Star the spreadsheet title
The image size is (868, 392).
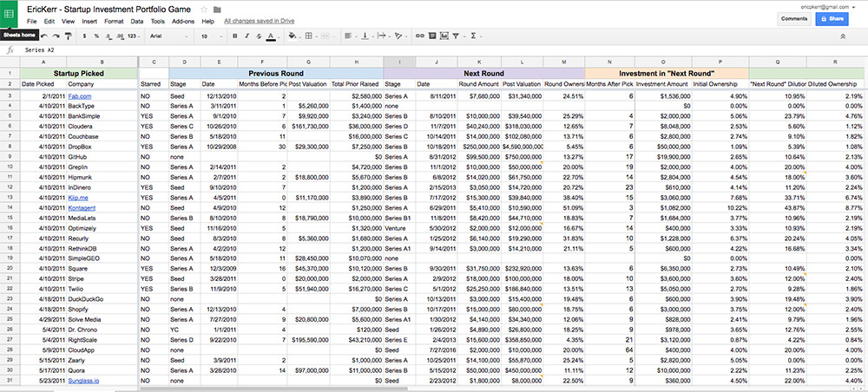[x=204, y=10]
